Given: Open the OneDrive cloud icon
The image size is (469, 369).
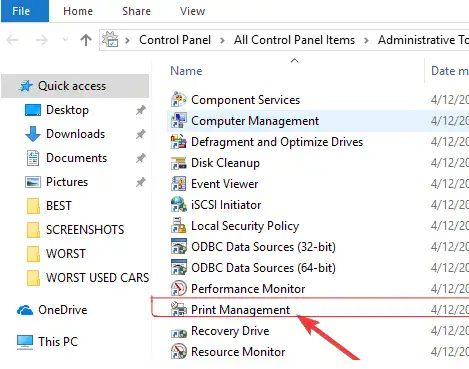Looking at the screenshot, I should pos(25,310).
